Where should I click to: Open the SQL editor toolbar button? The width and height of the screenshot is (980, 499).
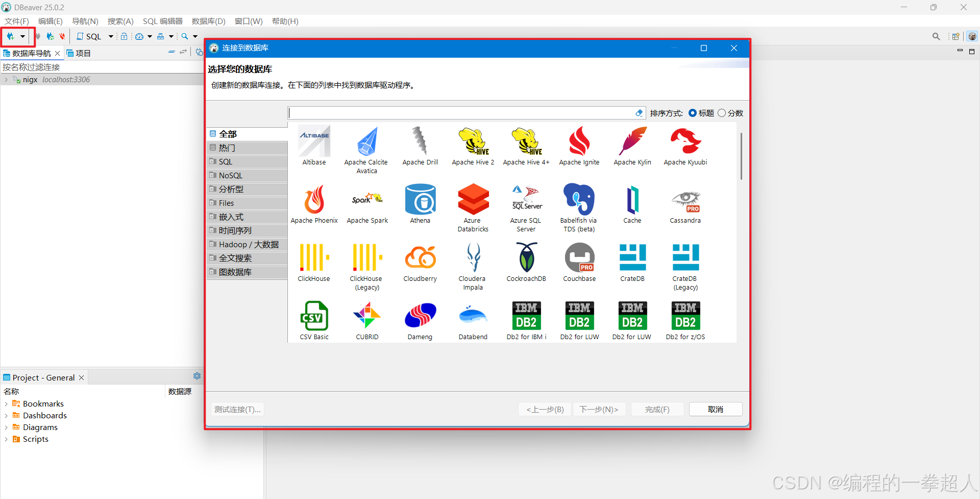pos(89,36)
